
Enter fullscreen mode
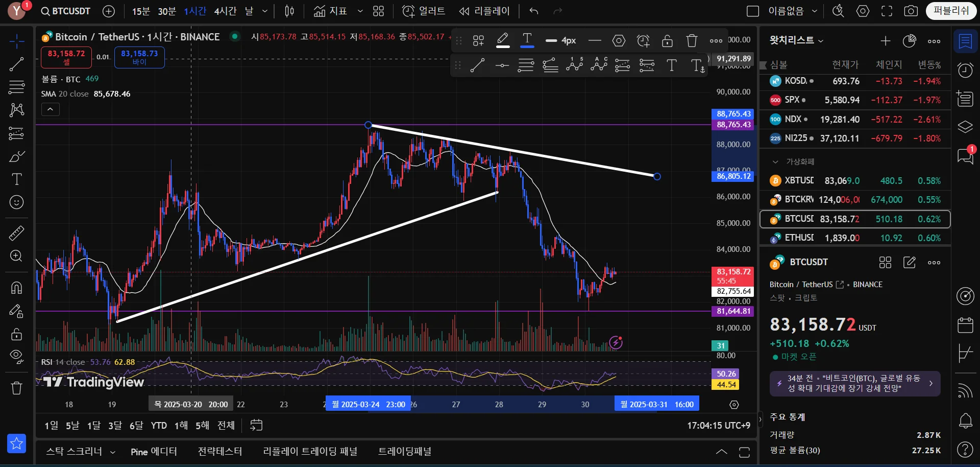click(x=887, y=11)
